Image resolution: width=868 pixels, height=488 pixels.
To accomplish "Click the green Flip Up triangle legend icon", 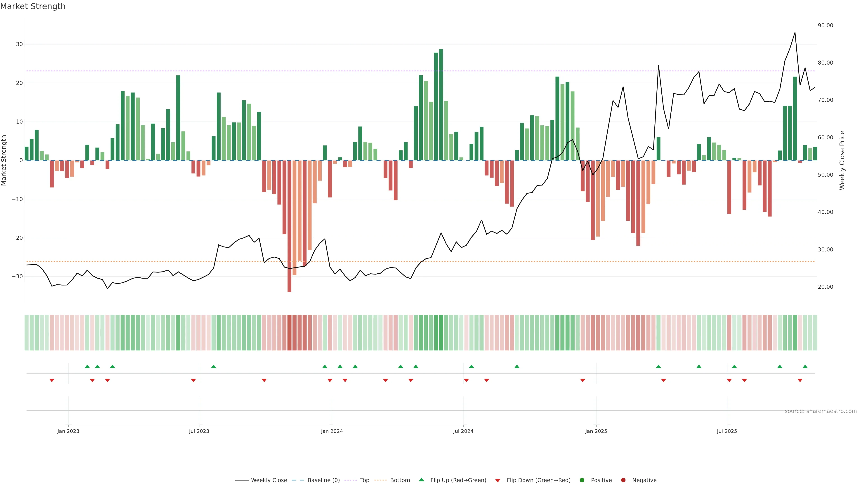I will tap(421, 480).
